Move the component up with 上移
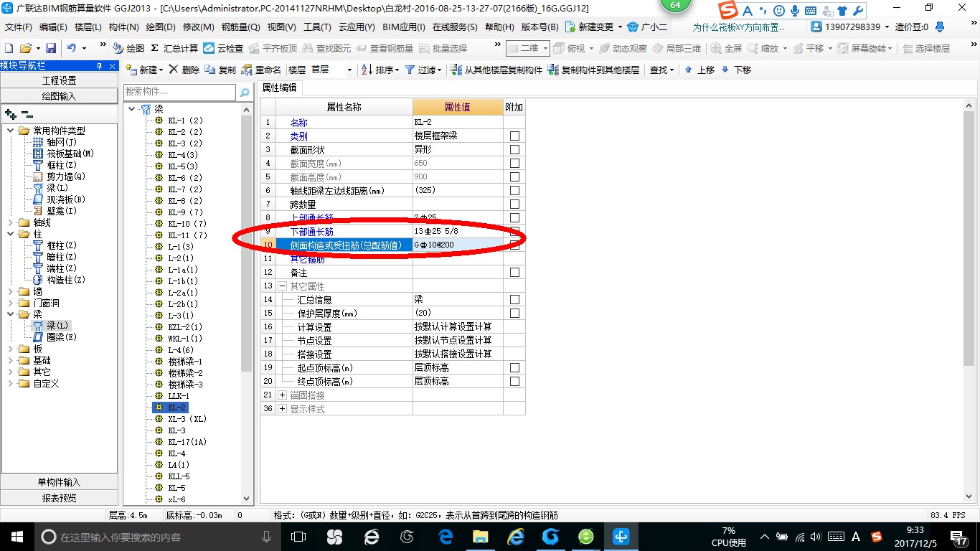The width and height of the screenshot is (980, 551). click(699, 70)
